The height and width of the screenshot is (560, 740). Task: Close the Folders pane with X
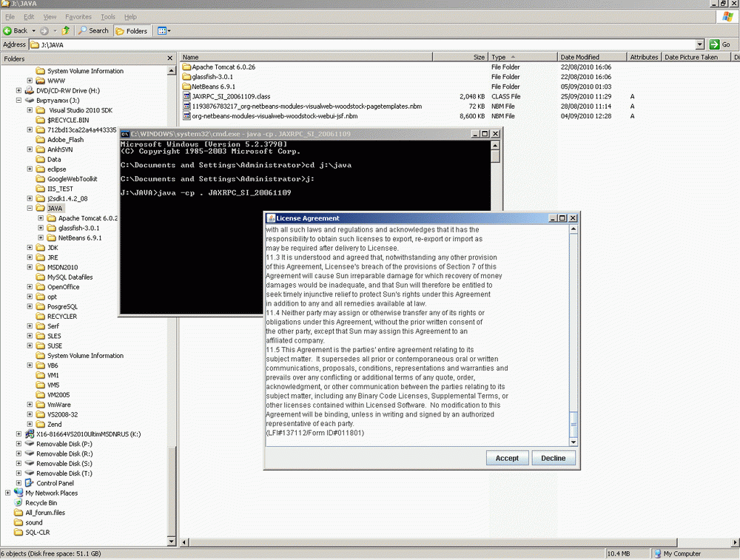pos(170,58)
